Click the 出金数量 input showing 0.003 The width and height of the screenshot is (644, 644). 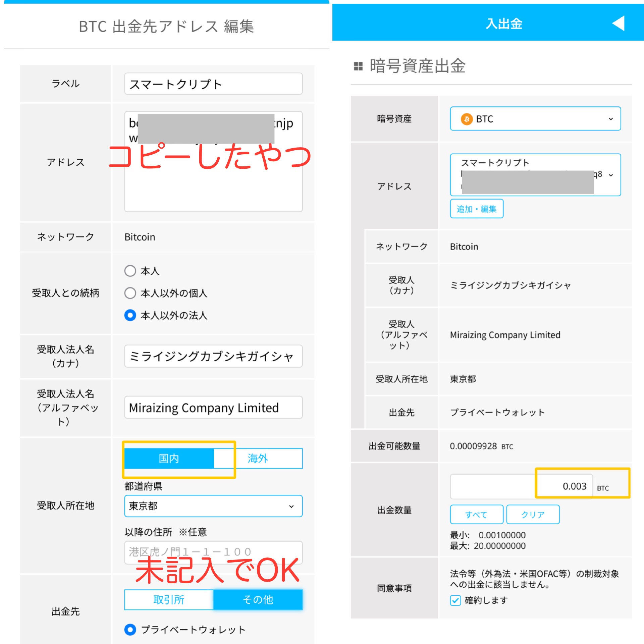point(521,486)
